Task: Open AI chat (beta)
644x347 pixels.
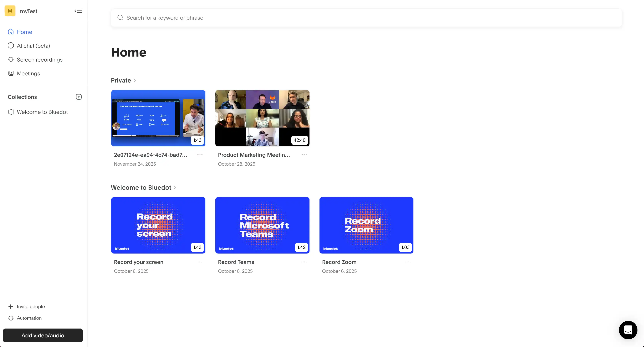Action: pyautogui.click(x=33, y=46)
